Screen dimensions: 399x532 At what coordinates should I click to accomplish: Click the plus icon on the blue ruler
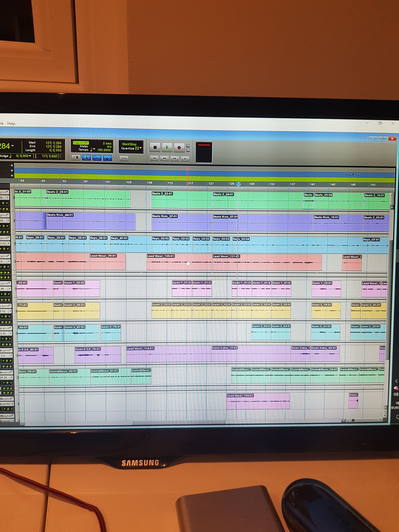(x=12, y=170)
